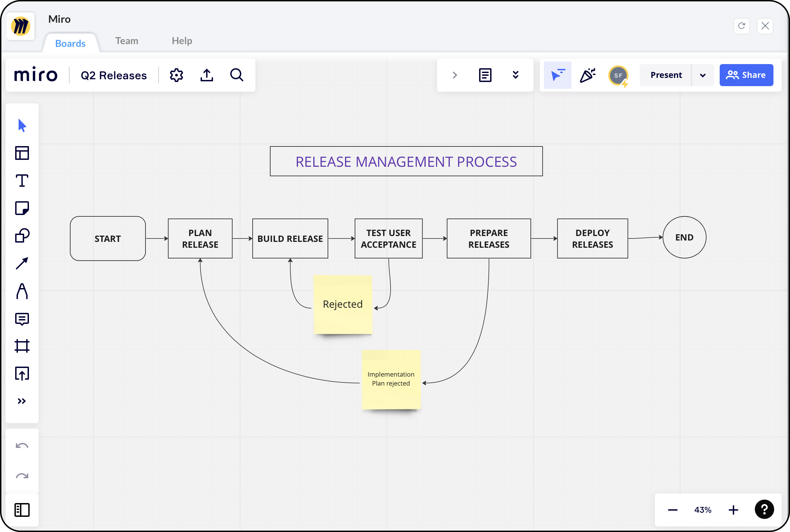Click the blue Share button
The height and width of the screenshot is (532, 790).
(746, 75)
